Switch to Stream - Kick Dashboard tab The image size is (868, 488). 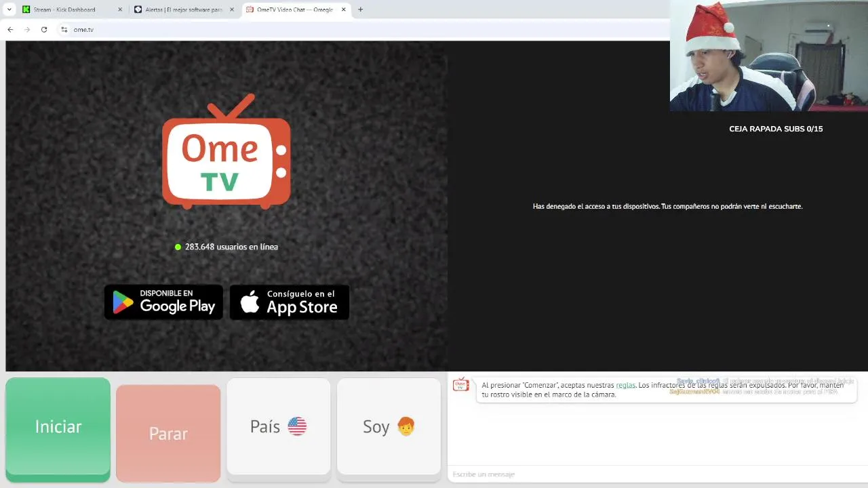(x=73, y=9)
